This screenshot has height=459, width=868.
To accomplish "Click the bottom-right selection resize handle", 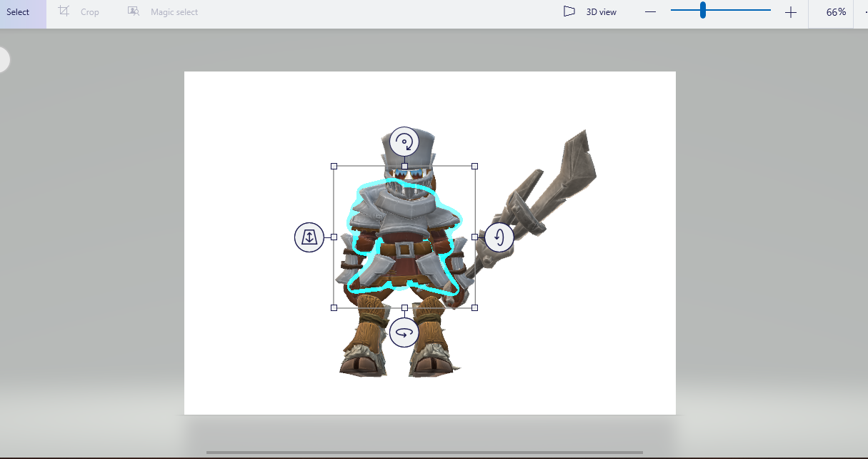I will pyautogui.click(x=475, y=307).
